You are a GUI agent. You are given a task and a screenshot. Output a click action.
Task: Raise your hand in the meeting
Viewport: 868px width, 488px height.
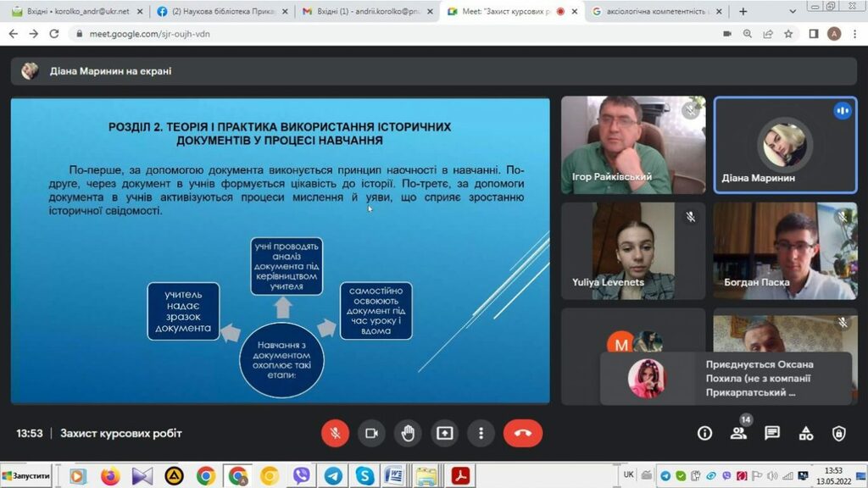point(408,433)
